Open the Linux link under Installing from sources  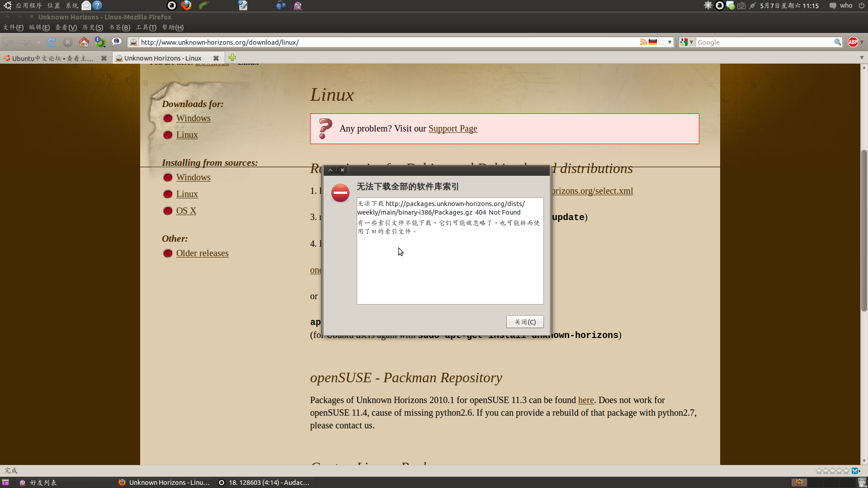coord(187,194)
